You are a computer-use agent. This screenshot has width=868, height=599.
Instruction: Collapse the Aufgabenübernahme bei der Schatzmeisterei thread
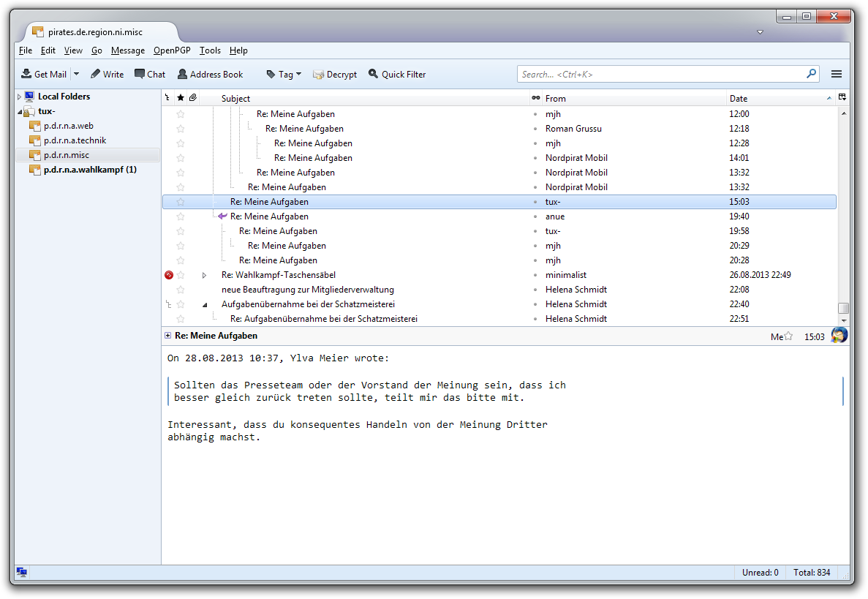click(x=205, y=304)
